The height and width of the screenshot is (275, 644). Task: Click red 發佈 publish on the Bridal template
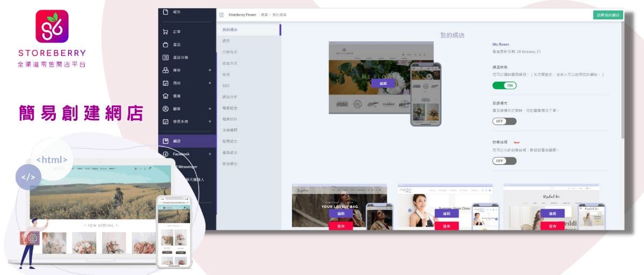pyautogui.click(x=552, y=226)
